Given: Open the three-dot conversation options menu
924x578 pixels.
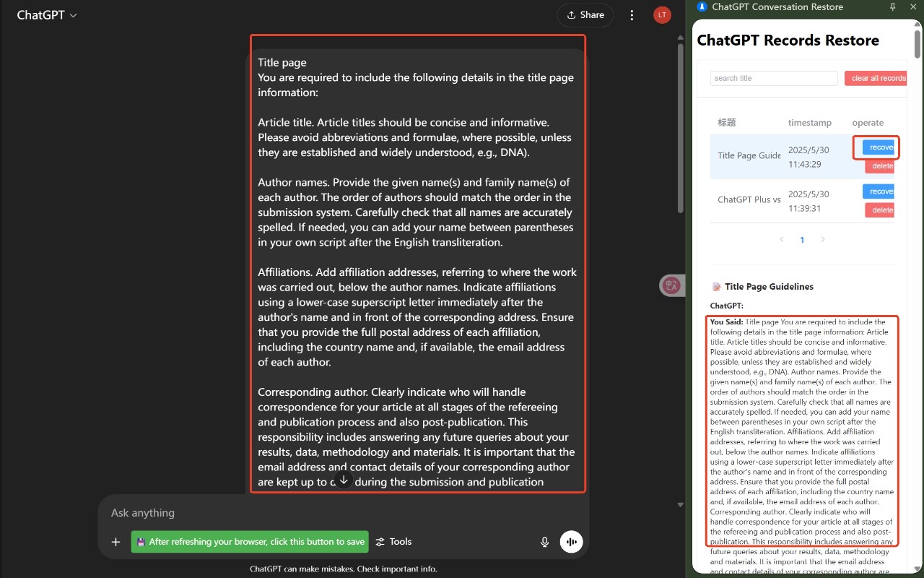Looking at the screenshot, I should coord(632,15).
